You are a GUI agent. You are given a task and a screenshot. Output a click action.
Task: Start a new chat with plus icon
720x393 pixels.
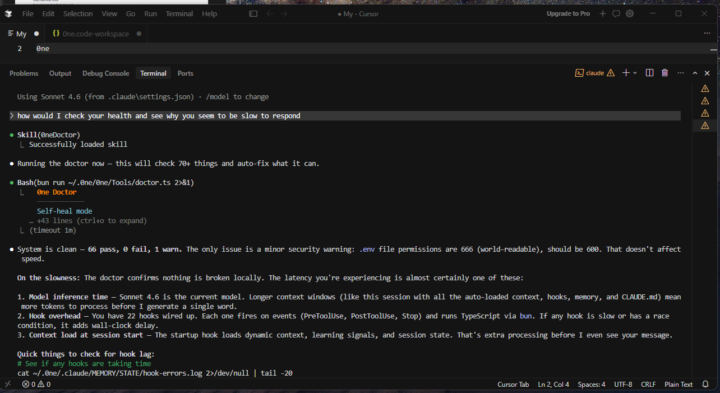coord(602,14)
